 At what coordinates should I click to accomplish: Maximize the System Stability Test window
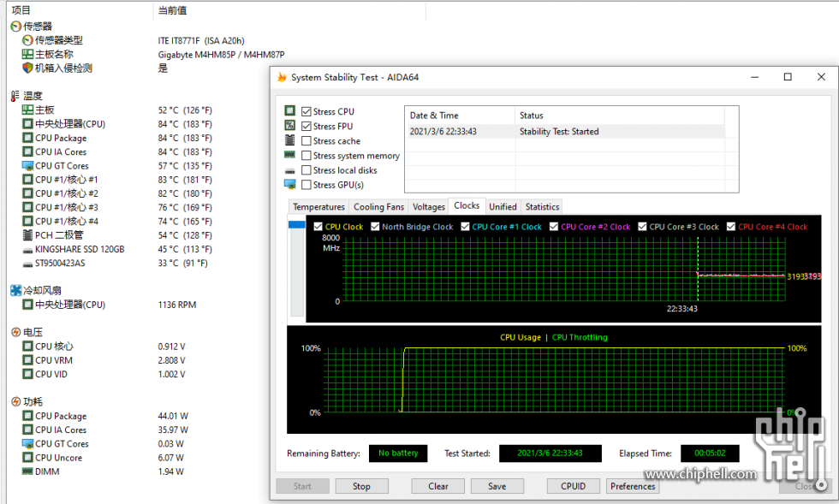point(788,77)
